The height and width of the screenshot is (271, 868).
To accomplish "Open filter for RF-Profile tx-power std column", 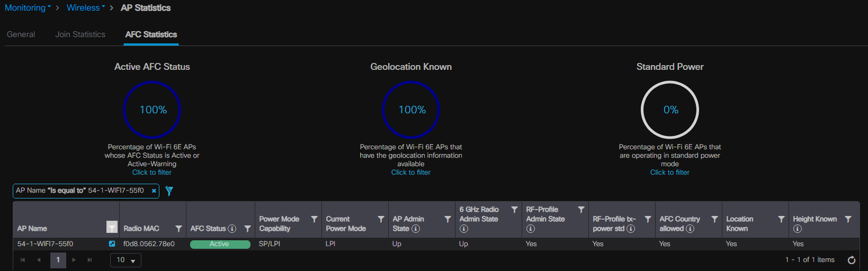I will (648, 219).
